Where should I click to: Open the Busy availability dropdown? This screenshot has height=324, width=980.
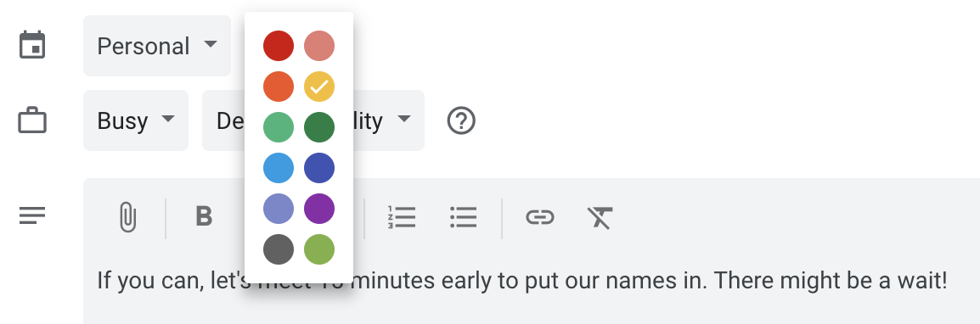(x=136, y=120)
